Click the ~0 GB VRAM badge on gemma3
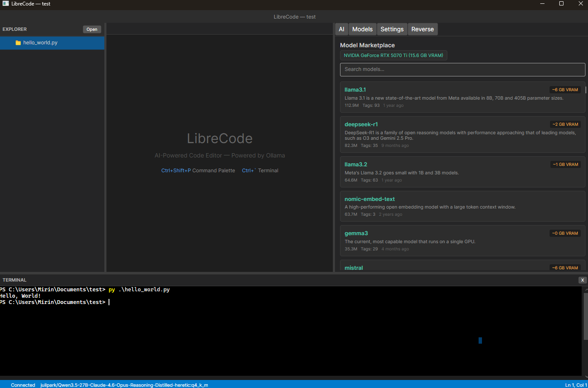Image resolution: width=588 pixels, height=388 pixels. [x=565, y=233]
